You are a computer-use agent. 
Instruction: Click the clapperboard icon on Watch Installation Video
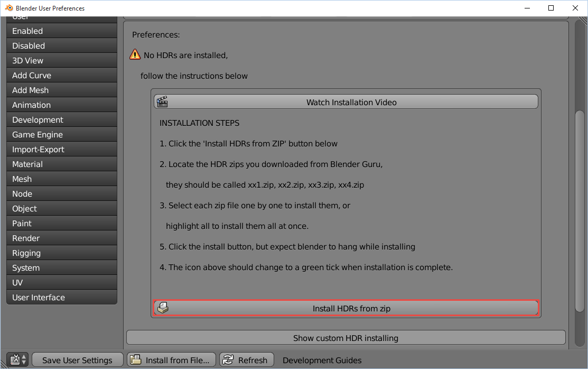coord(162,102)
